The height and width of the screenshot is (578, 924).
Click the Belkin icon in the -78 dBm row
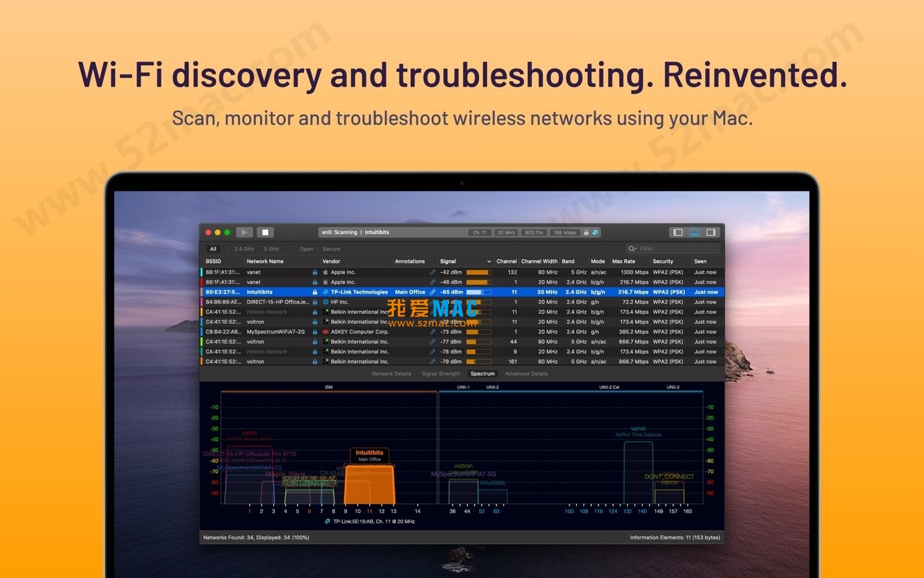tap(326, 351)
